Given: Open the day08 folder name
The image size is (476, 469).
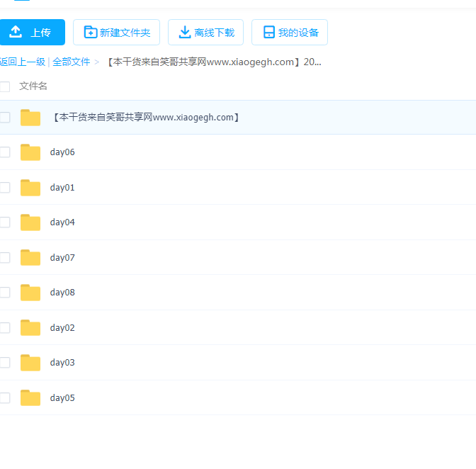Looking at the screenshot, I should click(x=62, y=293).
